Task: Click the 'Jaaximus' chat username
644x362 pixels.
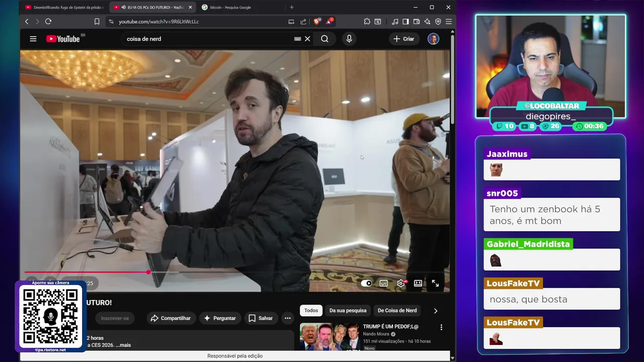Action: click(x=507, y=154)
